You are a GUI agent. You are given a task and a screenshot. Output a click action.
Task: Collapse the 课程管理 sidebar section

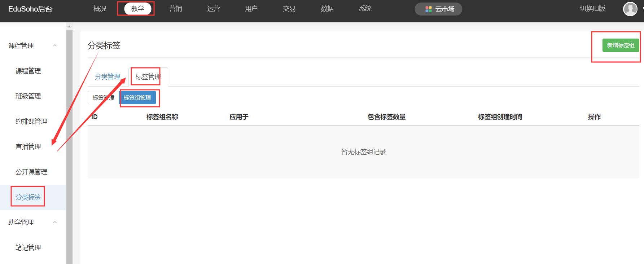(55, 45)
